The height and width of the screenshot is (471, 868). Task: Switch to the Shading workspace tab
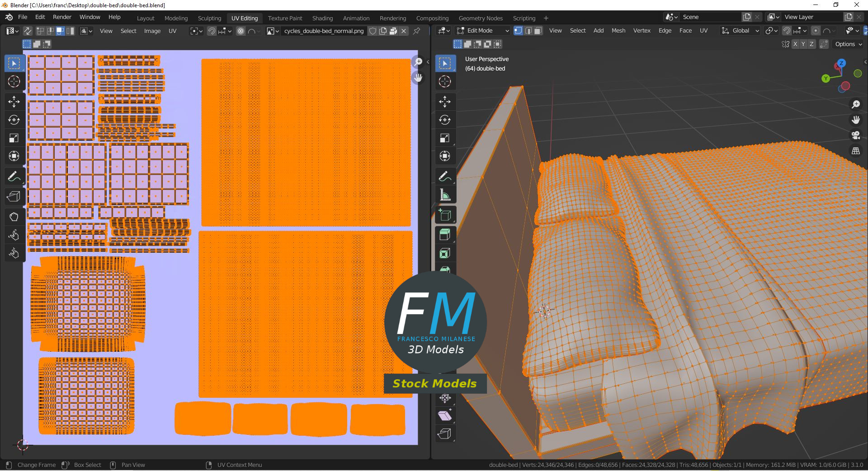tap(322, 18)
